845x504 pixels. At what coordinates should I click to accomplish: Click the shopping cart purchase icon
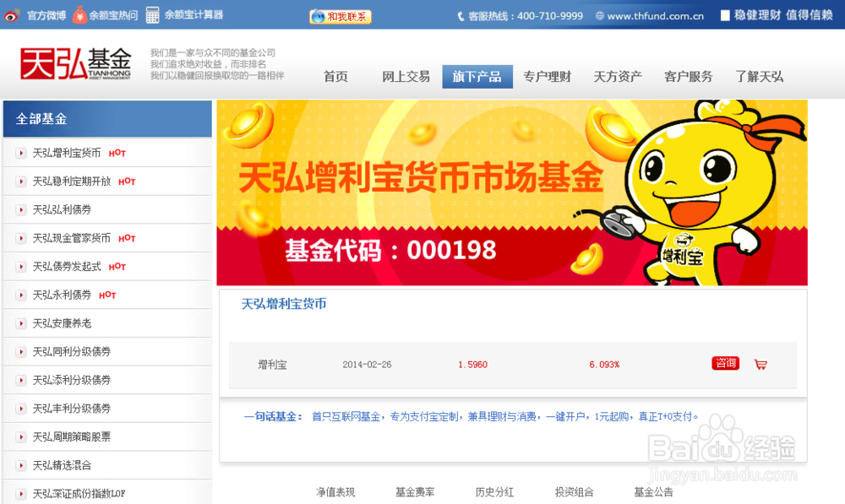760,365
